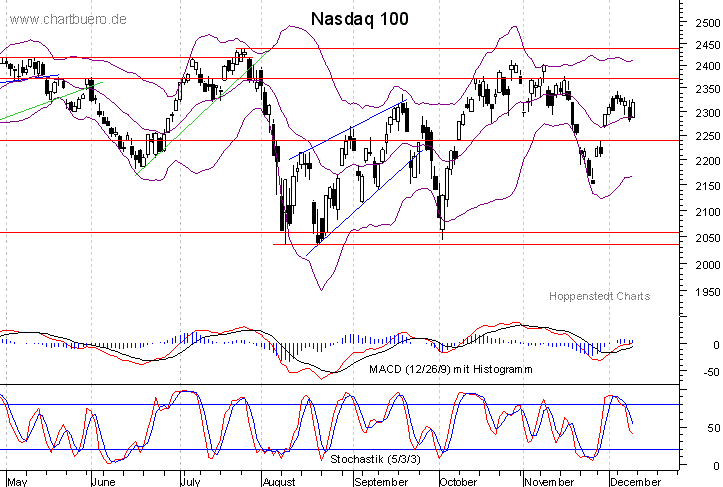This screenshot has height=487, width=723.
Task: Click the -50 value on the MACD axis
Action: (711, 372)
